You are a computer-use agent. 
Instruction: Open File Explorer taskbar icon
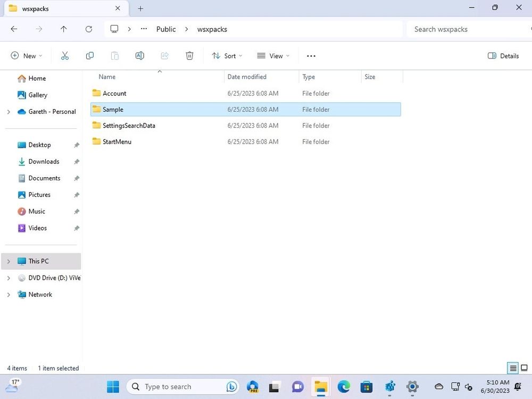point(321,387)
